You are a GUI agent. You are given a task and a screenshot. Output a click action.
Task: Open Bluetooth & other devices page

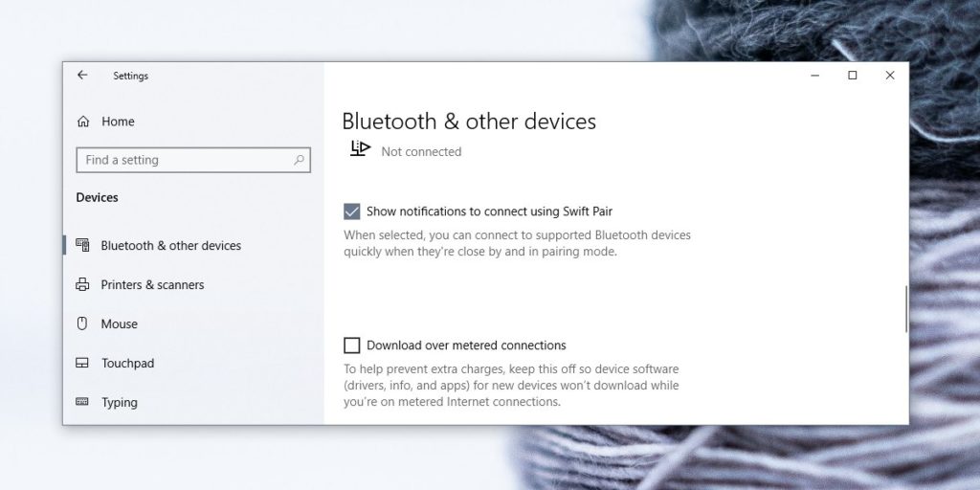(170, 245)
